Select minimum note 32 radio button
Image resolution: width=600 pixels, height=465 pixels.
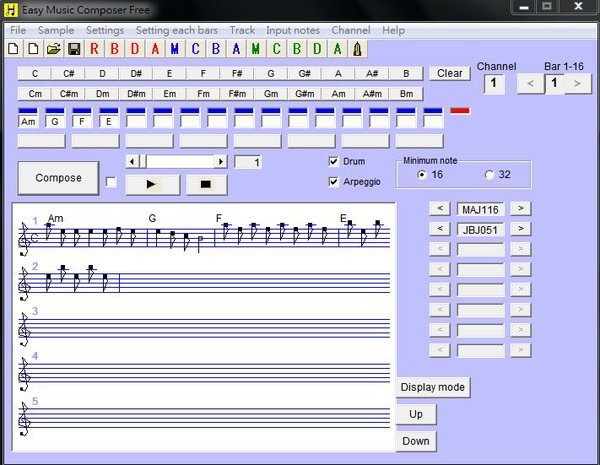pos(489,175)
